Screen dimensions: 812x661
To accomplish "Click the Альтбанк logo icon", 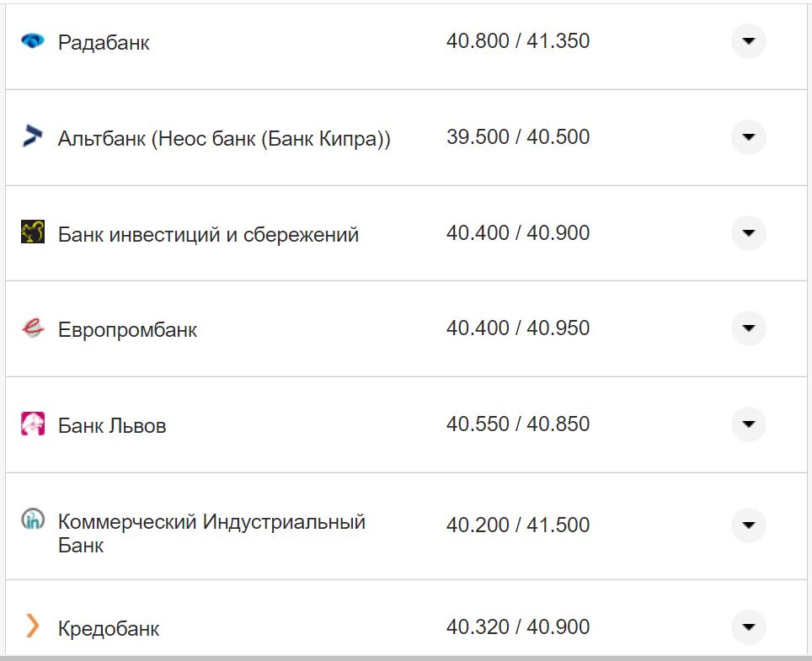I will pyautogui.click(x=32, y=136).
